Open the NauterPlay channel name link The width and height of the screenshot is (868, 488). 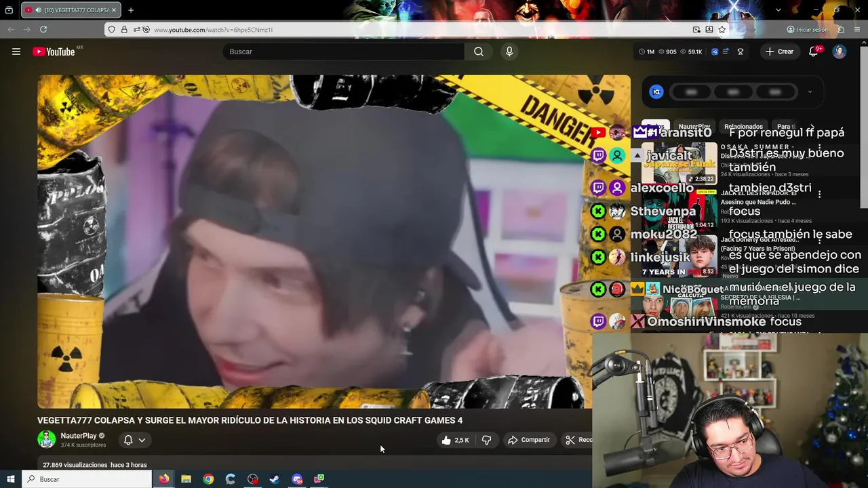click(79, 436)
